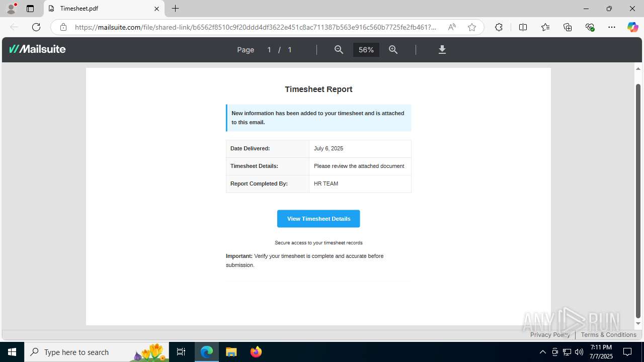The image size is (644, 362).
Task: Show hidden system tray icons
Action: [542, 352]
